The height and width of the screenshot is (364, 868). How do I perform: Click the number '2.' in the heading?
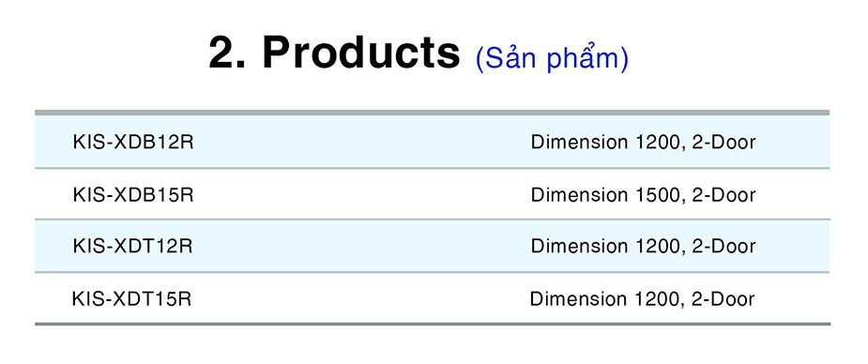click(x=227, y=53)
